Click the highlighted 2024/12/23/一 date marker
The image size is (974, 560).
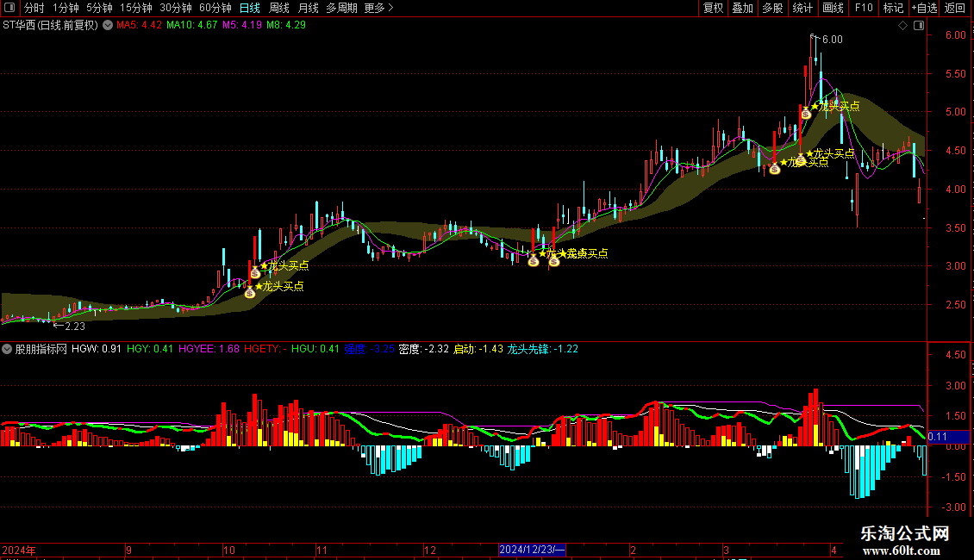533,550
